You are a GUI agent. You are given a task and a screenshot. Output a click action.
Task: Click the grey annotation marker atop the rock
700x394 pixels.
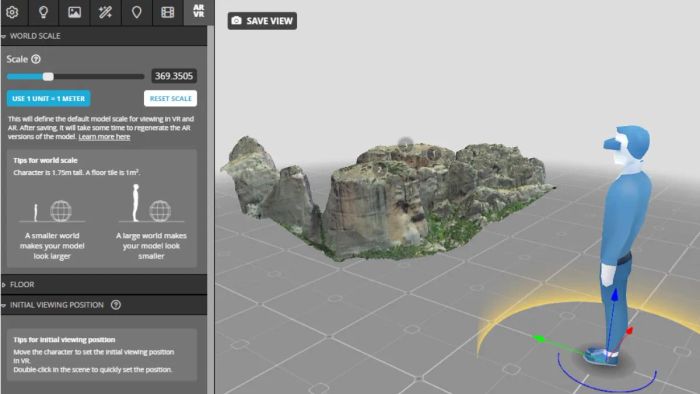(x=405, y=143)
